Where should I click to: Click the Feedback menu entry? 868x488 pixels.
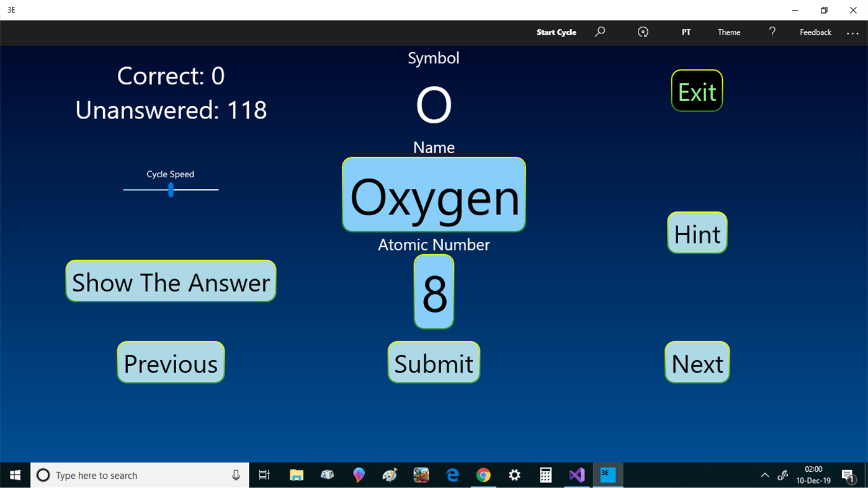pyautogui.click(x=815, y=32)
